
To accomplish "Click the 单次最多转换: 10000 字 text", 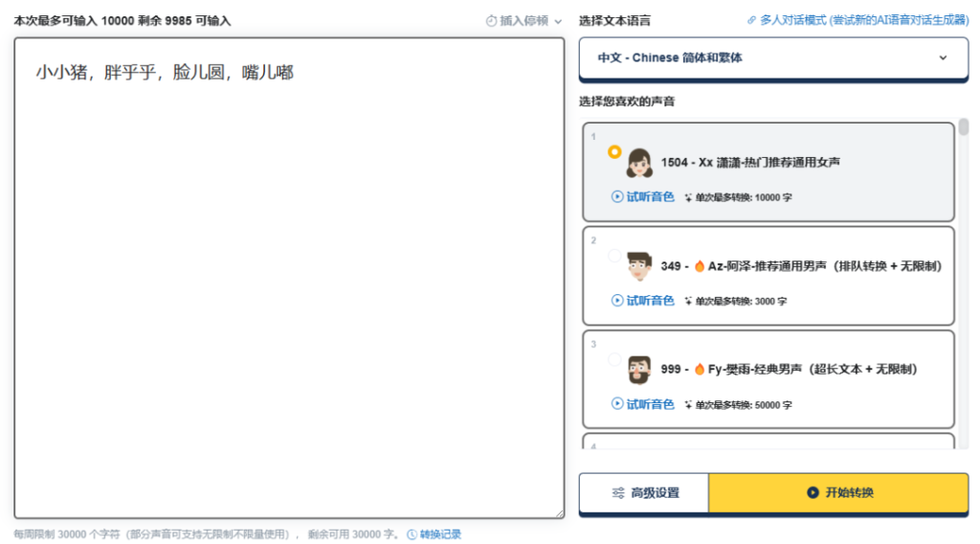I will pos(743,197).
